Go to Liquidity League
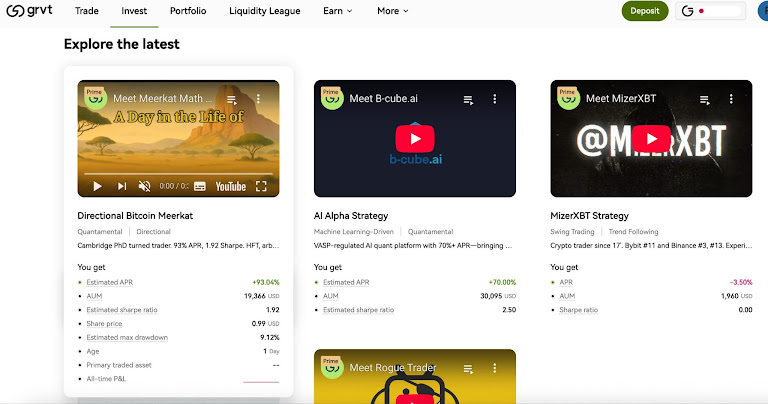This screenshot has width=768, height=404. pyautogui.click(x=264, y=11)
